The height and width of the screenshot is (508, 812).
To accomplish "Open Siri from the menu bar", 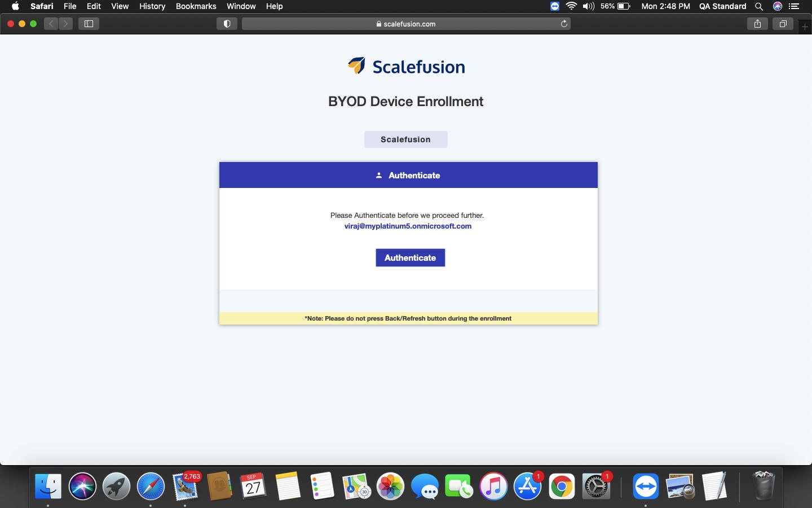I will click(777, 6).
